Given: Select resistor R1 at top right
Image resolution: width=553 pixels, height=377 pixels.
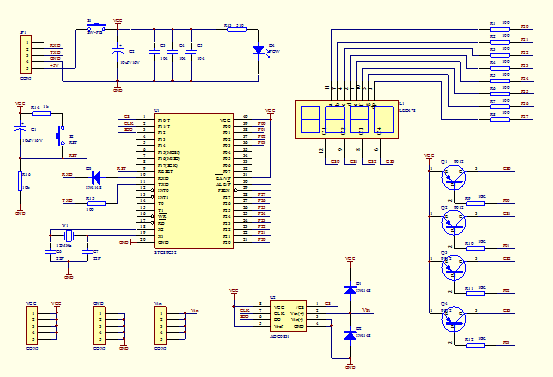Looking at the screenshot, I should point(500,29).
